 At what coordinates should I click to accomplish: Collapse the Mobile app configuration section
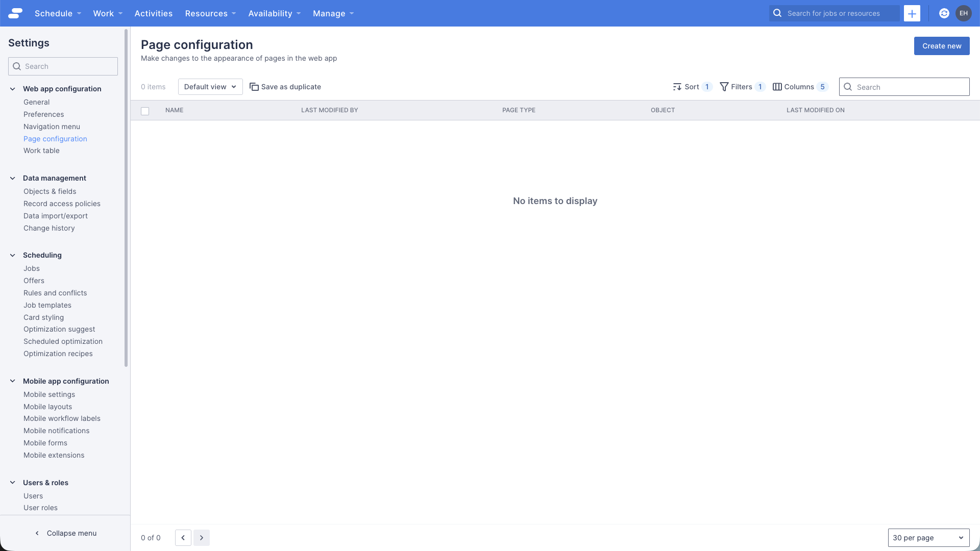coord(12,381)
